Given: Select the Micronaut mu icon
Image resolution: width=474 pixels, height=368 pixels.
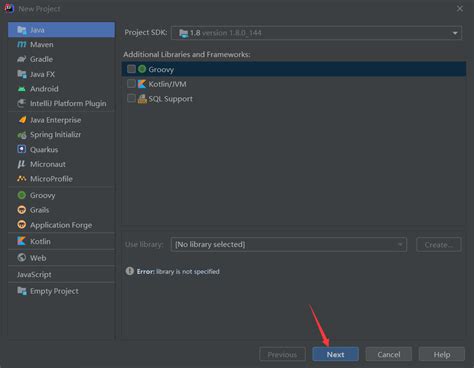Looking at the screenshot, I should tap(22, 164).
